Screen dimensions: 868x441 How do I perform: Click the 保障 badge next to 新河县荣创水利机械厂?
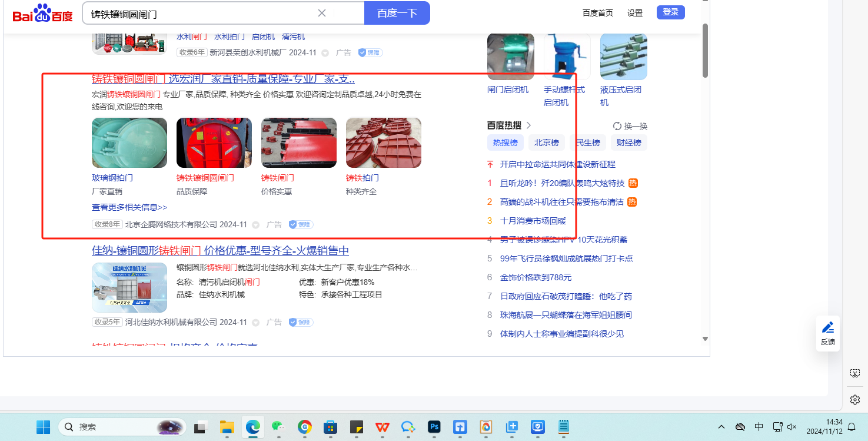click(x=370, y=52)
